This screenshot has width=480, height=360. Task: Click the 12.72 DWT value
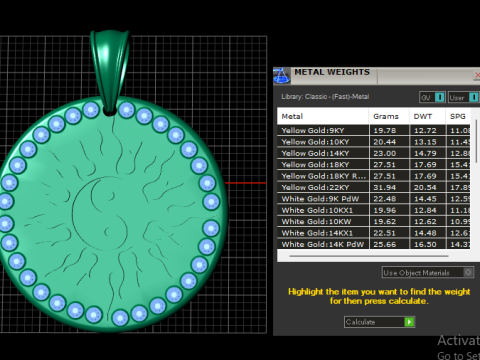(425, 130)
